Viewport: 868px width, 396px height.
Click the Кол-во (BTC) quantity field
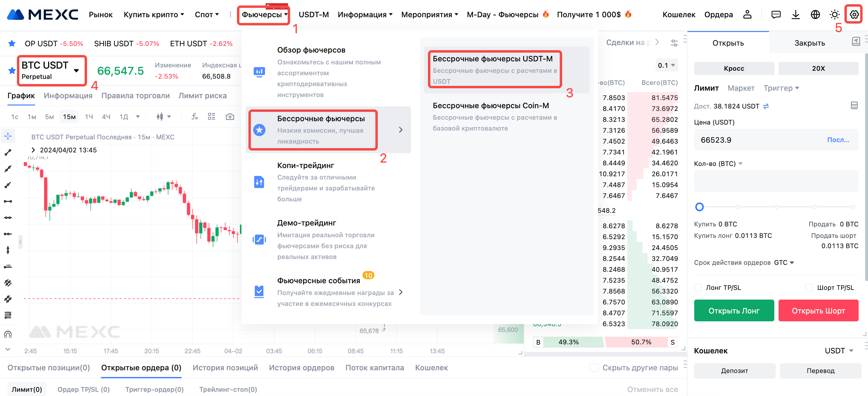(776, 181)
